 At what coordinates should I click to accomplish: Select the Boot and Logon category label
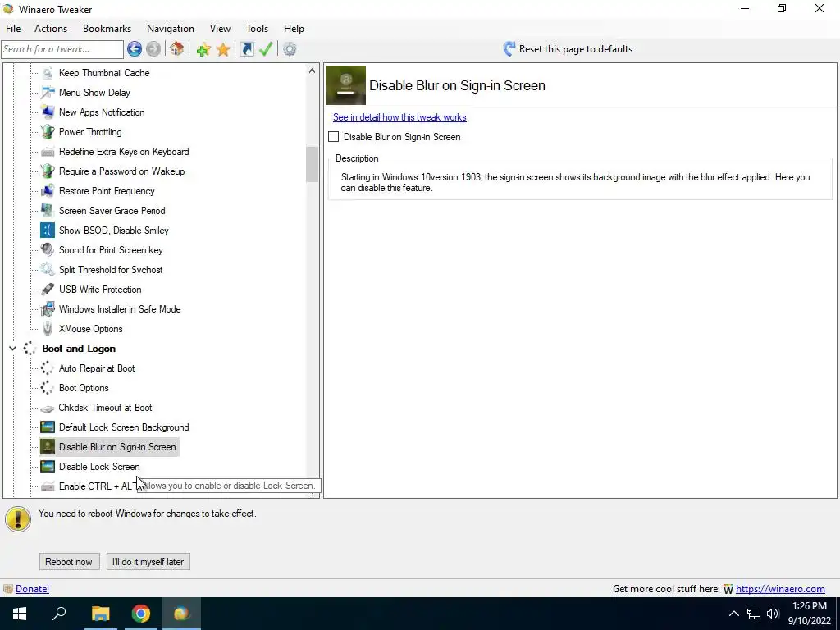(x=79, y=349)
